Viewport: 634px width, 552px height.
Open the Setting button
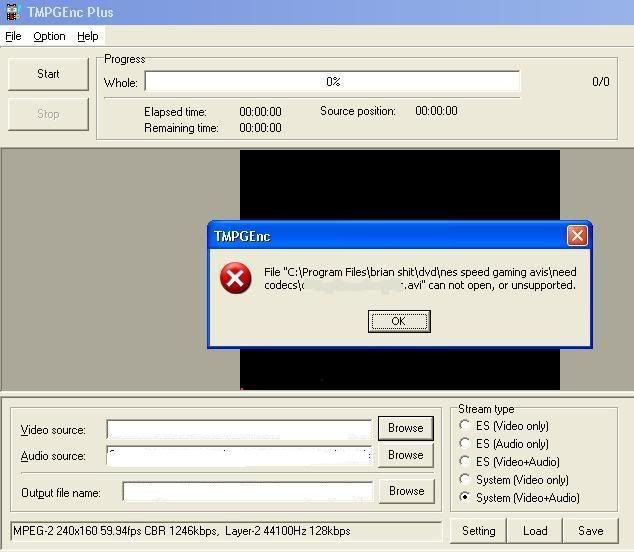[x=478, y=531]
